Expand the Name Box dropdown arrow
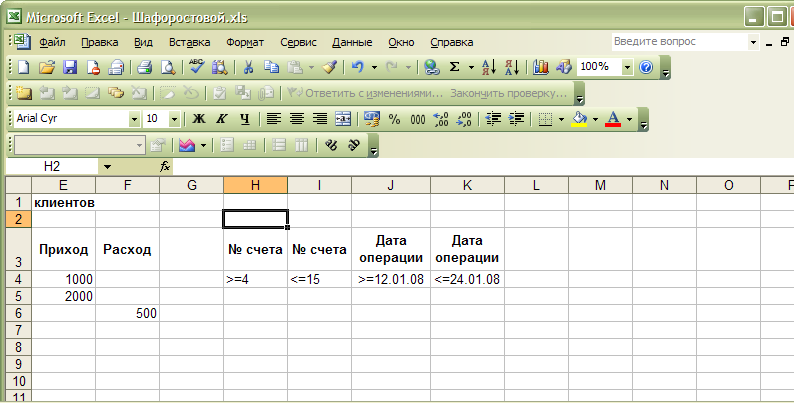This screenshot has height=403, width=794. point(107,167)
